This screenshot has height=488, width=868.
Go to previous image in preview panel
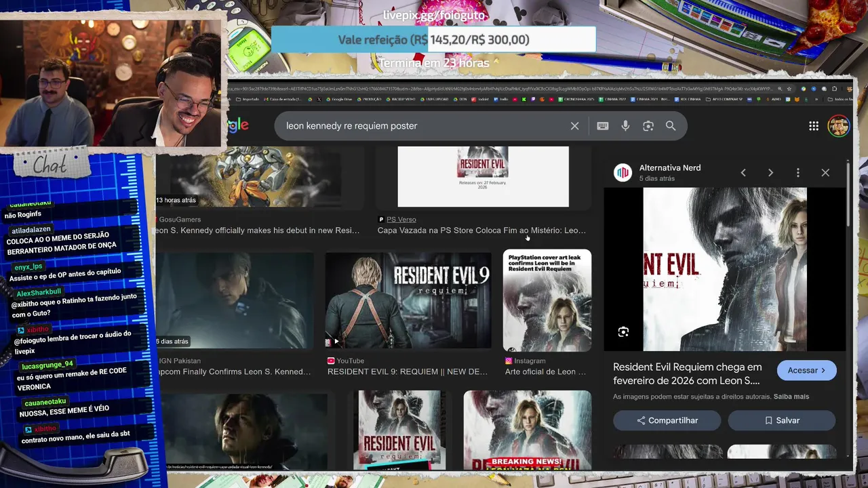click(x=743, y=173)
